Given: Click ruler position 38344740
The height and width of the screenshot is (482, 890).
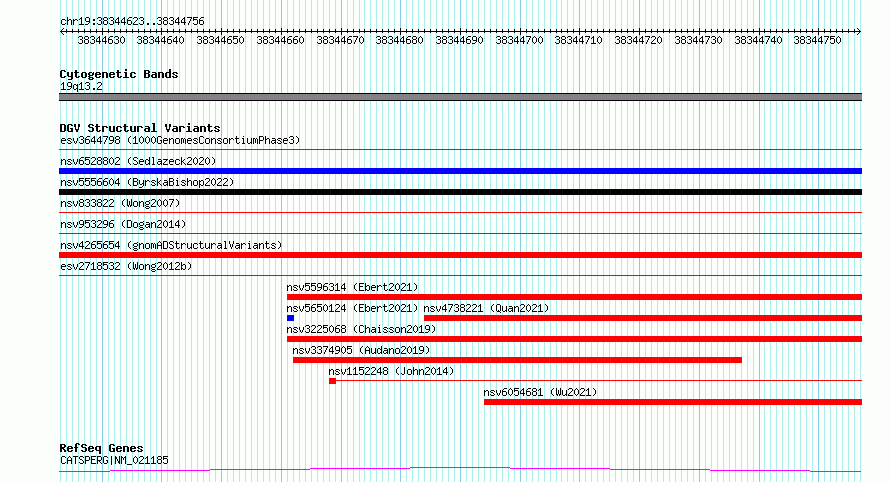Looking at the screenshot, I should (758, 40).
